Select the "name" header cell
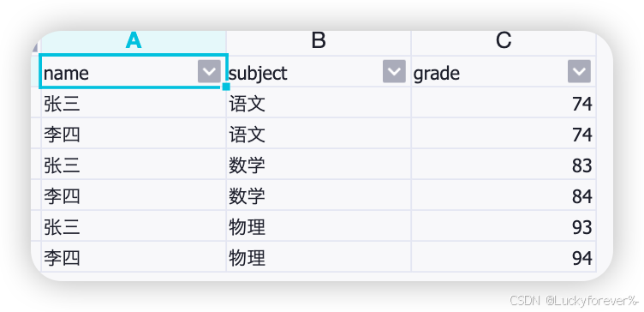The height and width of the screenshot is (312, 644). point(134,71)
